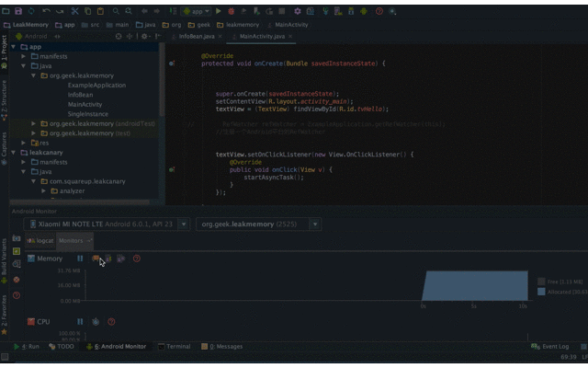
Task: Undo the last action via toolbar icon
Action: 46,11
